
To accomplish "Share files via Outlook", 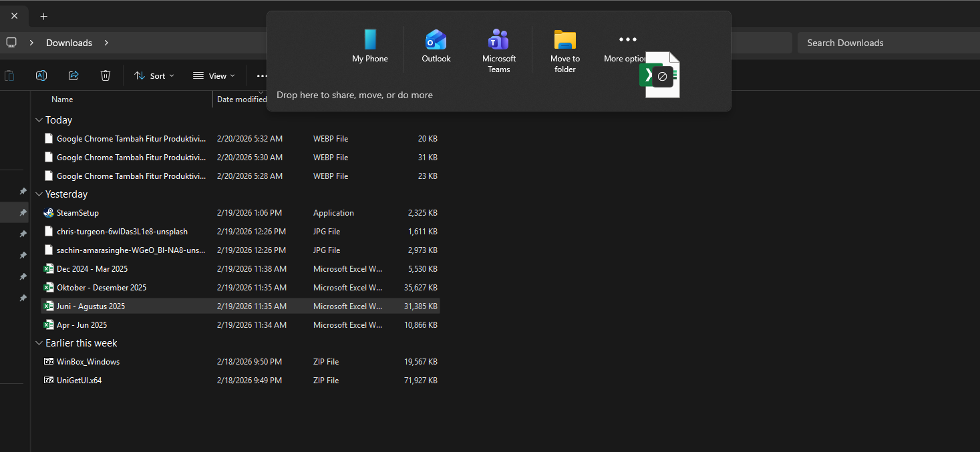I will click(x=436, y=47).
